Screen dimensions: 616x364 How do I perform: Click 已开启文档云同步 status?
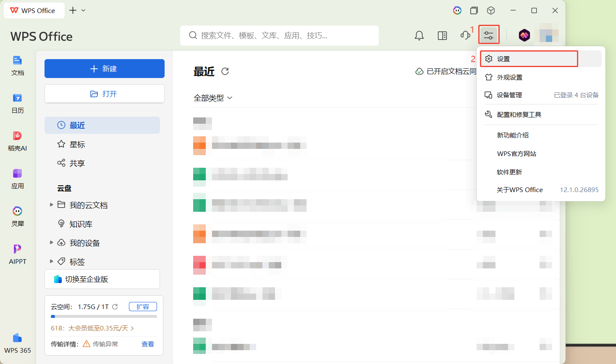pos(446,71)
